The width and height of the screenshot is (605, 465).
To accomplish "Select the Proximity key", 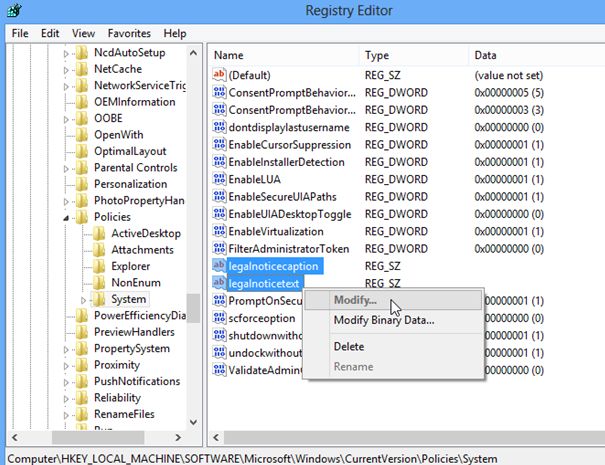I will [117, 365].
